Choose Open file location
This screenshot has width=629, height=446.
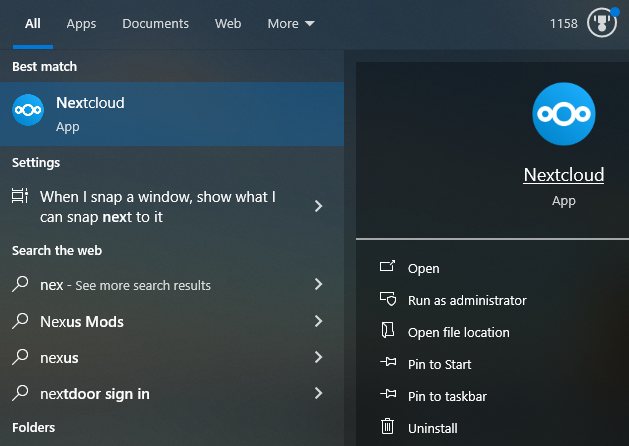pos(459,332)
